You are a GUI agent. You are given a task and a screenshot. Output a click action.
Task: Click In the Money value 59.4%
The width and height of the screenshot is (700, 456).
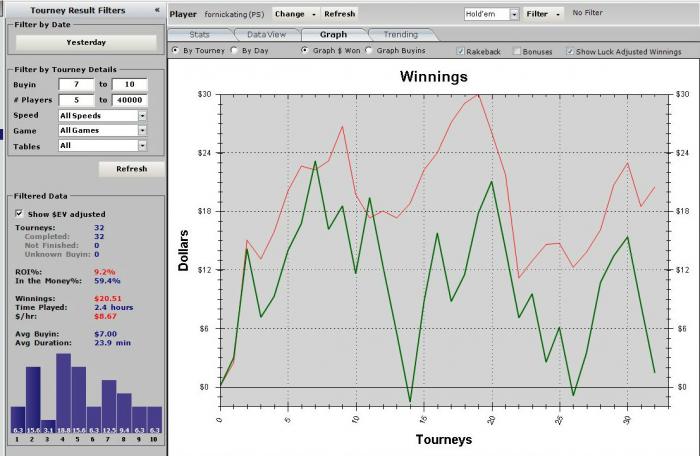pyautogui.click(x=107, y=281)
